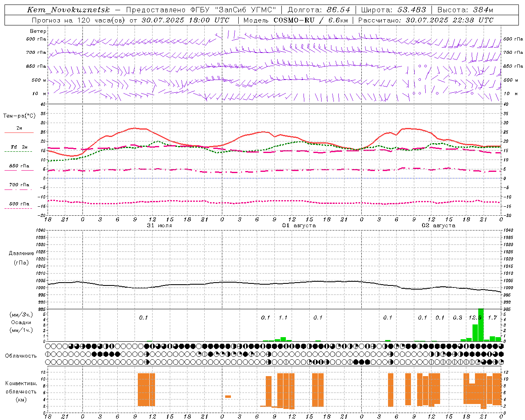Click the Модель COSMO-RU / 6.6км label
Image resolution: width=525 pixels, height=420 pixels.
click(x=296, y=20)
